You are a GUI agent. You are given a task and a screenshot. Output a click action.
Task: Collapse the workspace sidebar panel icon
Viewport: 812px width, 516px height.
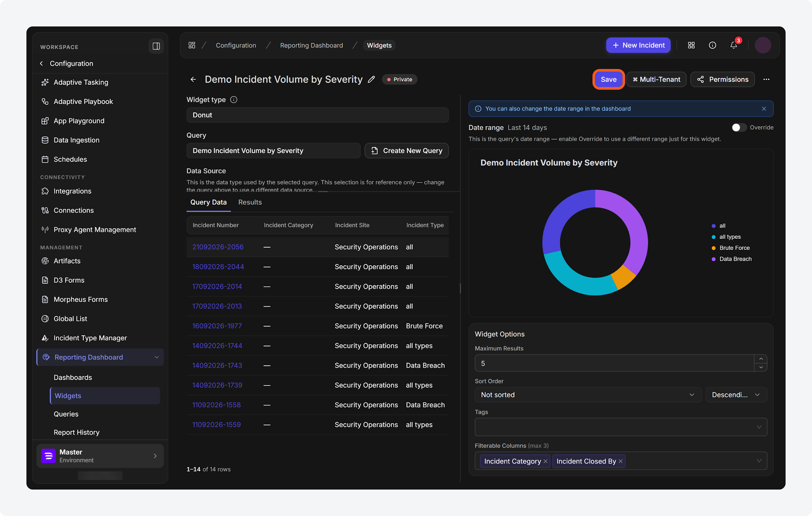(156, 46)
